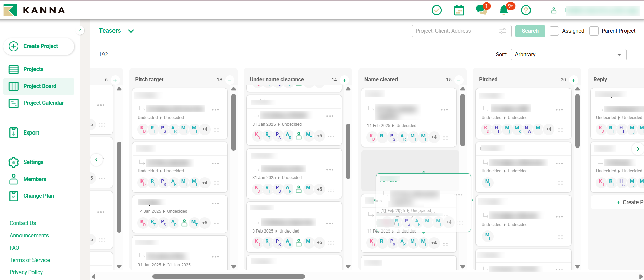This screenshot has height=280, width=644.
Task: Check the Parent Project checkbox
Action: [594, 31]
